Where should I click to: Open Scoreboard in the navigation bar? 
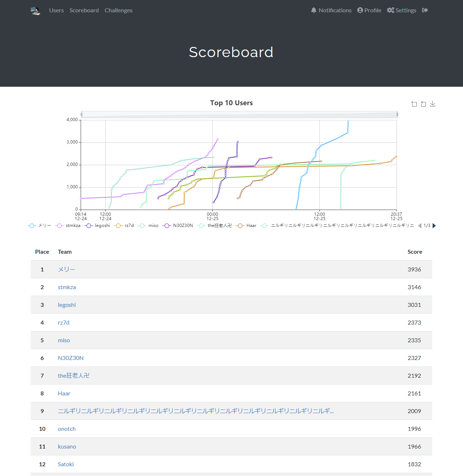(84, 10)
